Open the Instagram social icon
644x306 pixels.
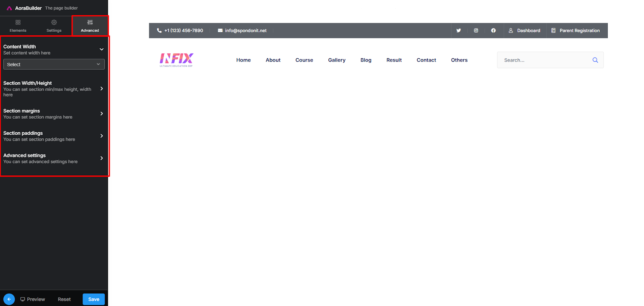point(476,31)
